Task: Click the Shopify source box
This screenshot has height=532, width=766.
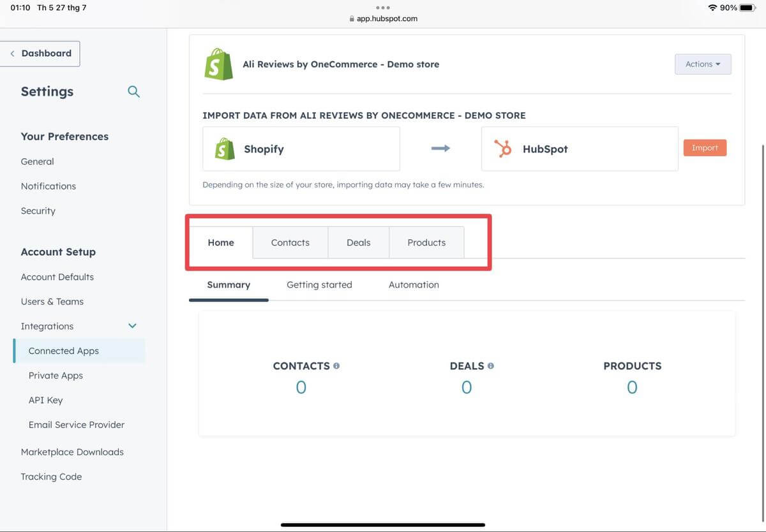Action: pyautogui.click(x=301, y=149)
